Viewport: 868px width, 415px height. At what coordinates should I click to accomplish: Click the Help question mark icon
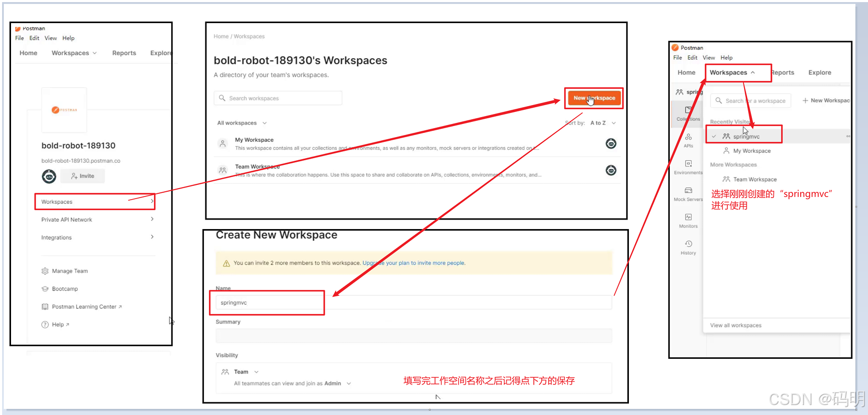(45, 325)
